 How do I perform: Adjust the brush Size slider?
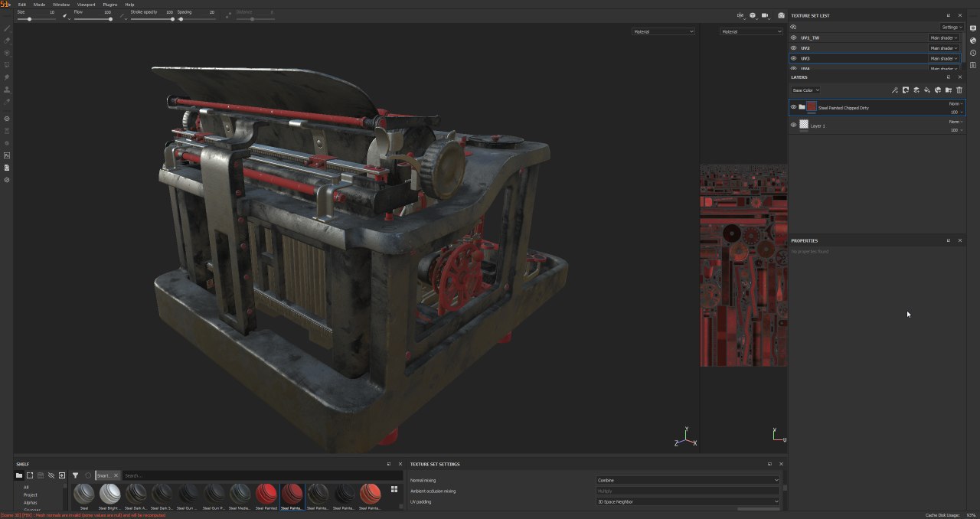coord(37,19)
